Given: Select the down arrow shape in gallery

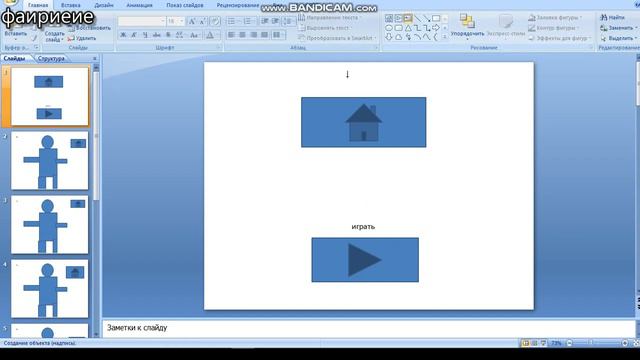Looking at the screenshot, I should tap(389, 37).
